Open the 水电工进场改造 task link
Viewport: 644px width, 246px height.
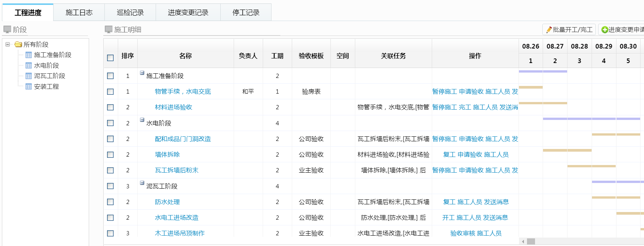(177, 217)
